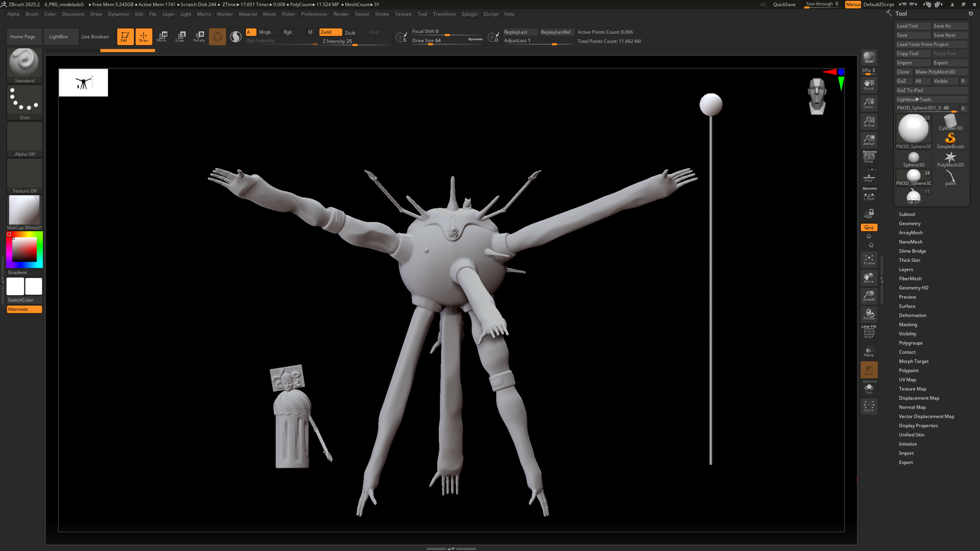The width and height of the screenshot is (980, 551).
Task: Toggle the Persp perspective view
Action: [x=869, y=158]
